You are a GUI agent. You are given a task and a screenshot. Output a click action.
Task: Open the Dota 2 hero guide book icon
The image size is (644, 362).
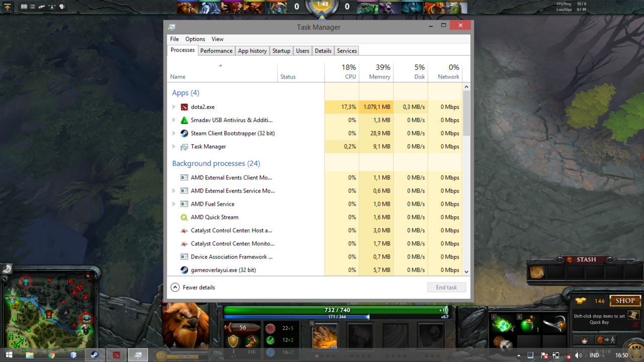[x=24, y=7]
